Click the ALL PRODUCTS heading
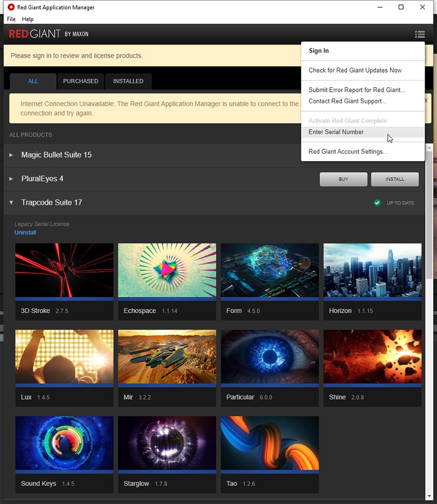 31,135
